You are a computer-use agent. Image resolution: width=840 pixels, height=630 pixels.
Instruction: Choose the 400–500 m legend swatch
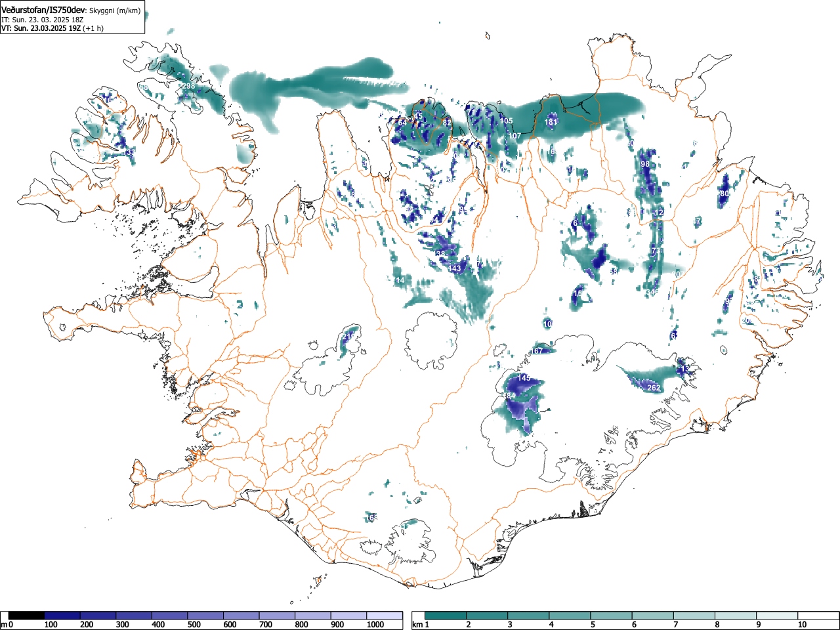(x=169, y=616)
